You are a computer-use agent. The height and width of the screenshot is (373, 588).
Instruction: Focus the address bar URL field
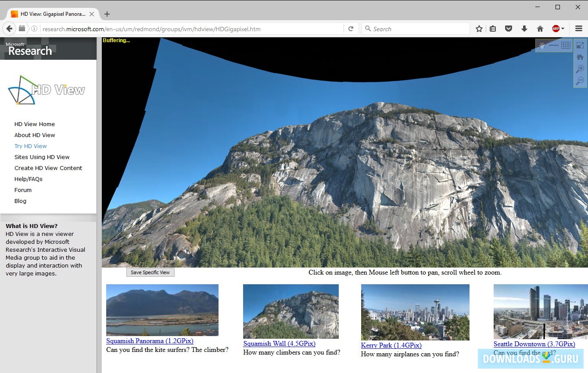click(192, 29)
